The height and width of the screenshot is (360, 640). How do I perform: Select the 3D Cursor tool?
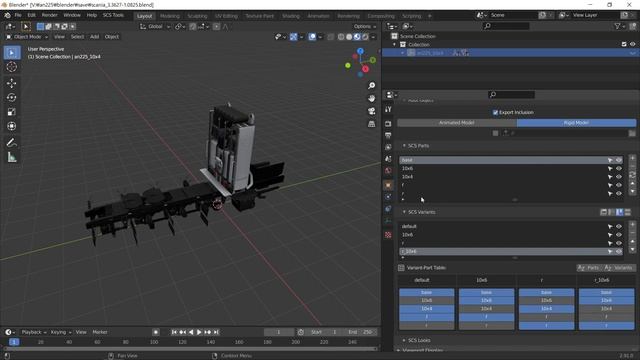[x=11, y=67]
